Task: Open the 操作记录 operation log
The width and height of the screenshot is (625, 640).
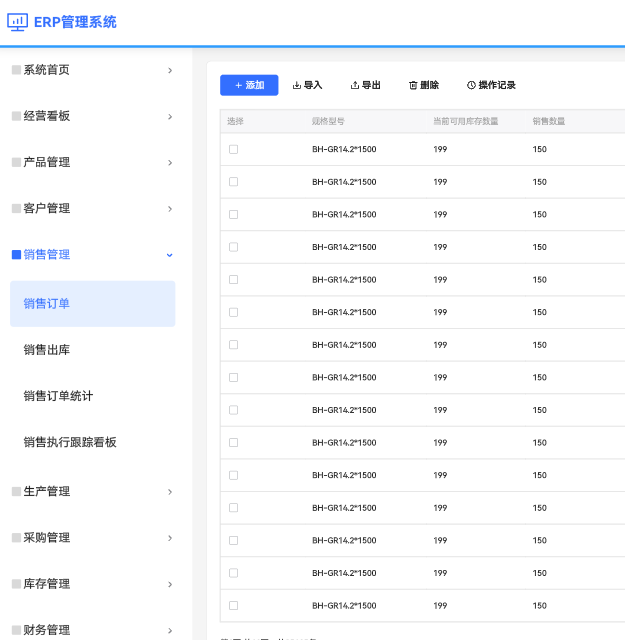Action: pos(491,86)
